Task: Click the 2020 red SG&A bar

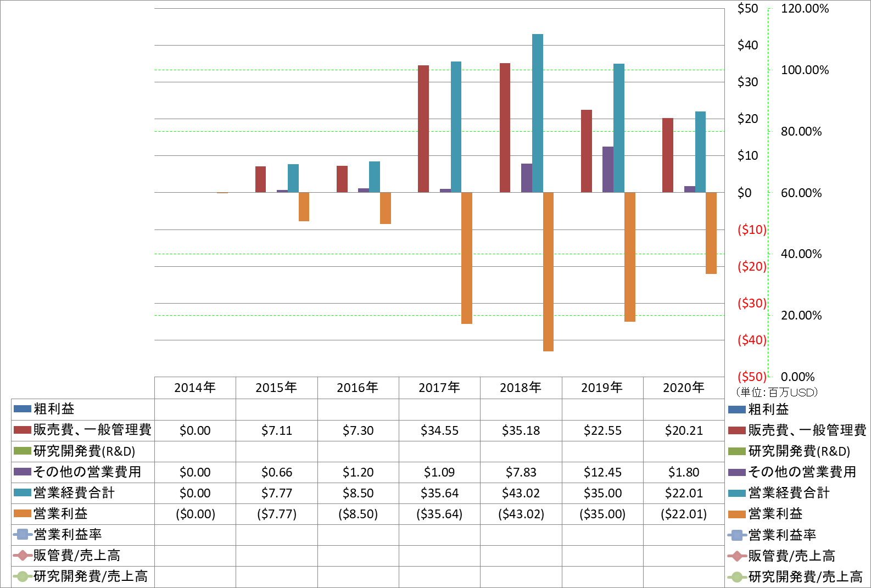Action: tap(668, 155)
